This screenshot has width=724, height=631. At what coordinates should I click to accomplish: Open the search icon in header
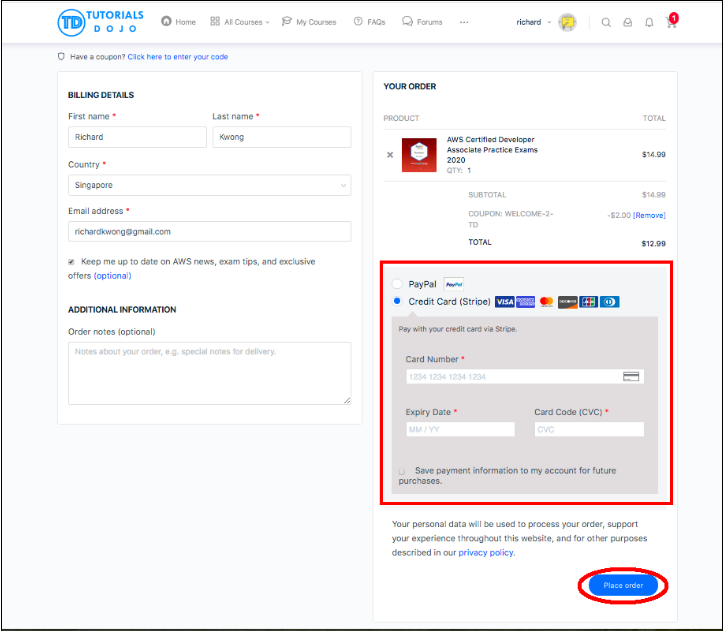pos(606,22)
